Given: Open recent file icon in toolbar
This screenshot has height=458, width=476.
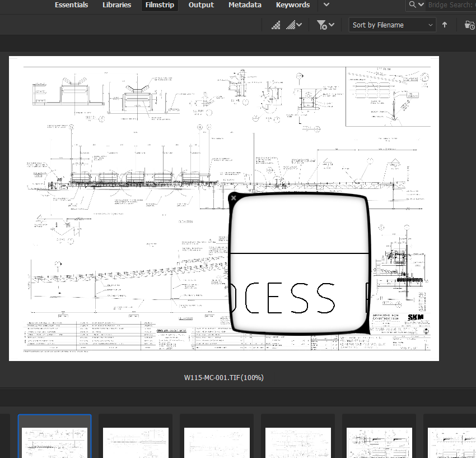Looking at the screenshot, I should (x=470, y=25).
